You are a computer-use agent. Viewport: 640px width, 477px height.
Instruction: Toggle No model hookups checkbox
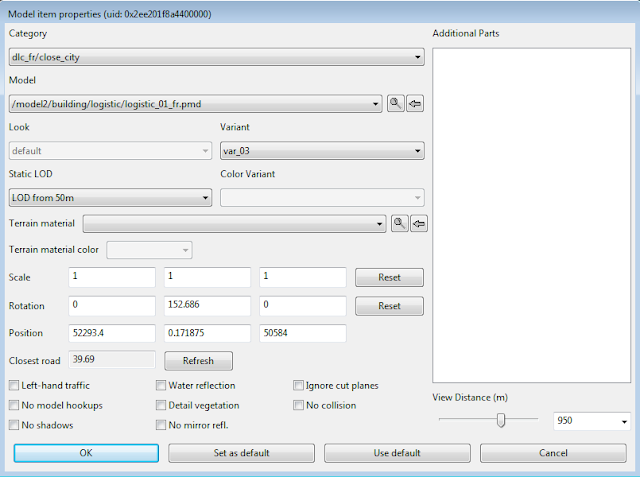(14, 405)
